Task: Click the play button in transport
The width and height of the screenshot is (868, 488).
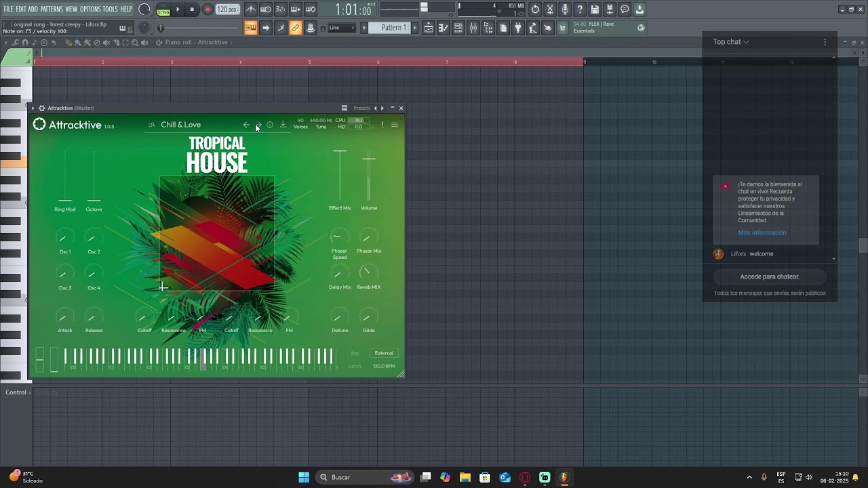Action: click(178, 9)
